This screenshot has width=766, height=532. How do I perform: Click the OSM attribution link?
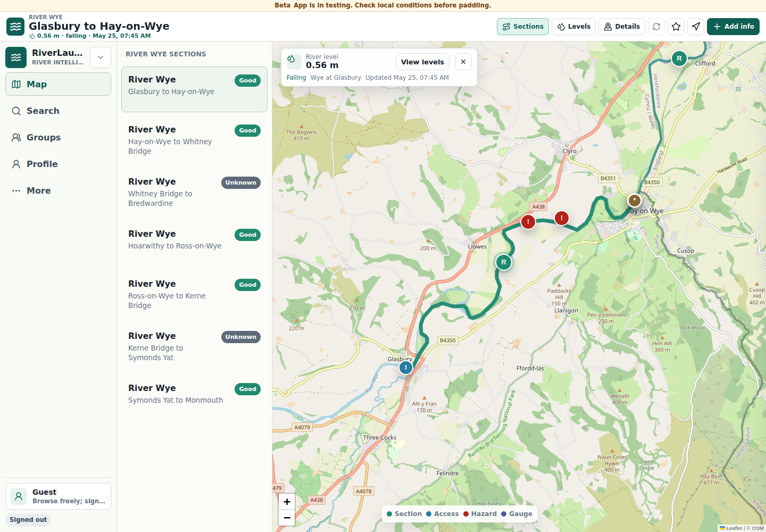(758, 528)
